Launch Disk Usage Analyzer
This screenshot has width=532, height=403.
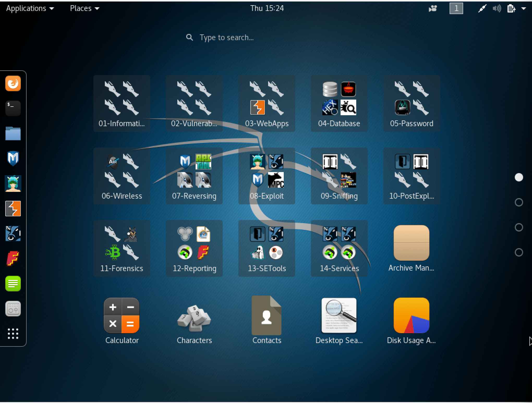coord(411,316)
